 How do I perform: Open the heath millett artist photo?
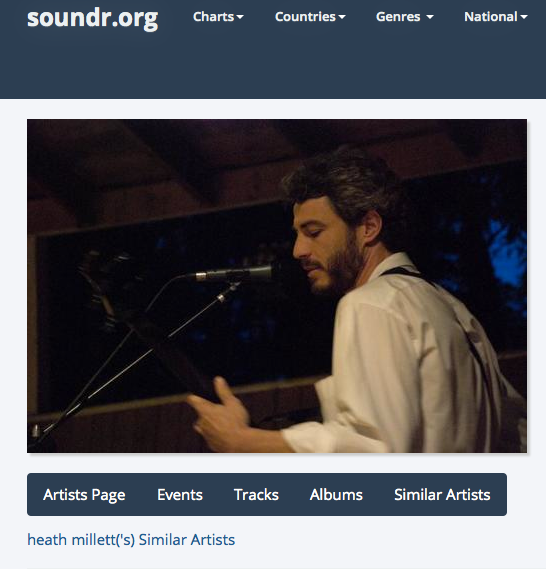277,286
